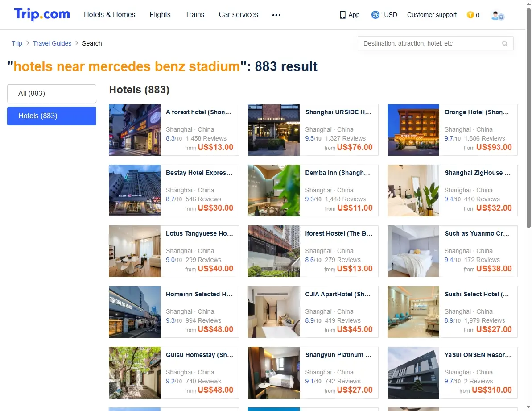Click the A forest hotel title
Viewport: 532px width, 411px height.
click(x=198, y=112)
